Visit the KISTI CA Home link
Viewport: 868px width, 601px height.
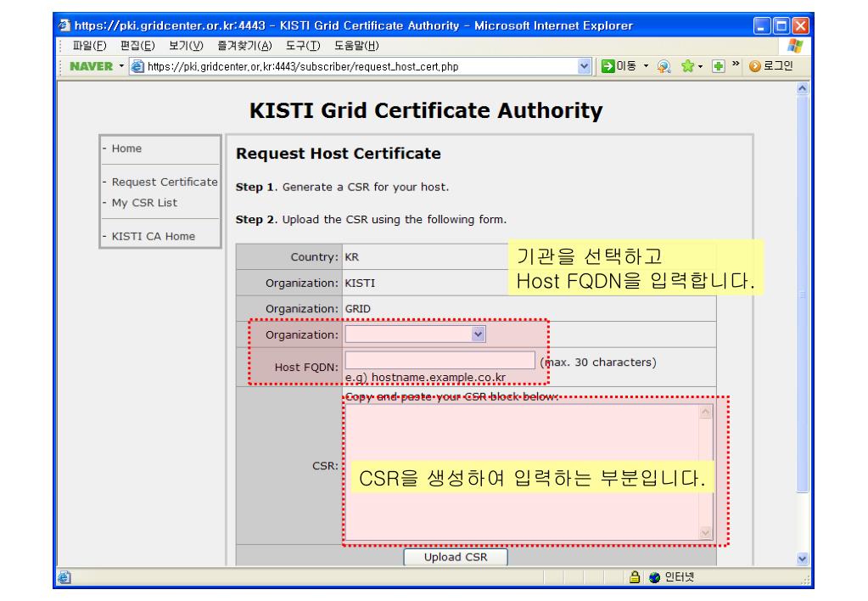154,236
